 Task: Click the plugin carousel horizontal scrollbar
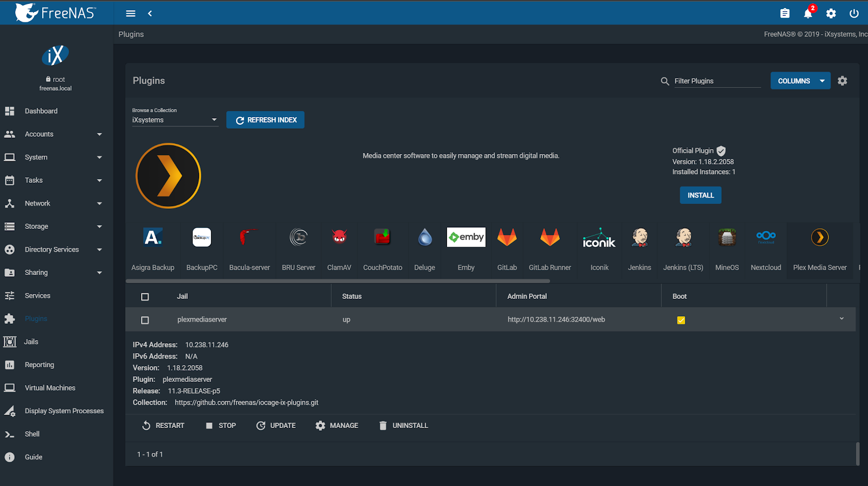338,281
